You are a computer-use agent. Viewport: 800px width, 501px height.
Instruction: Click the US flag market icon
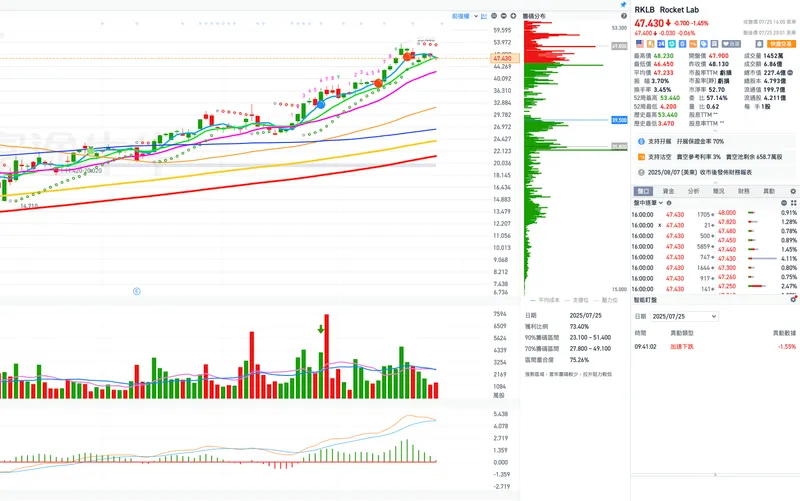coord(639,44)
